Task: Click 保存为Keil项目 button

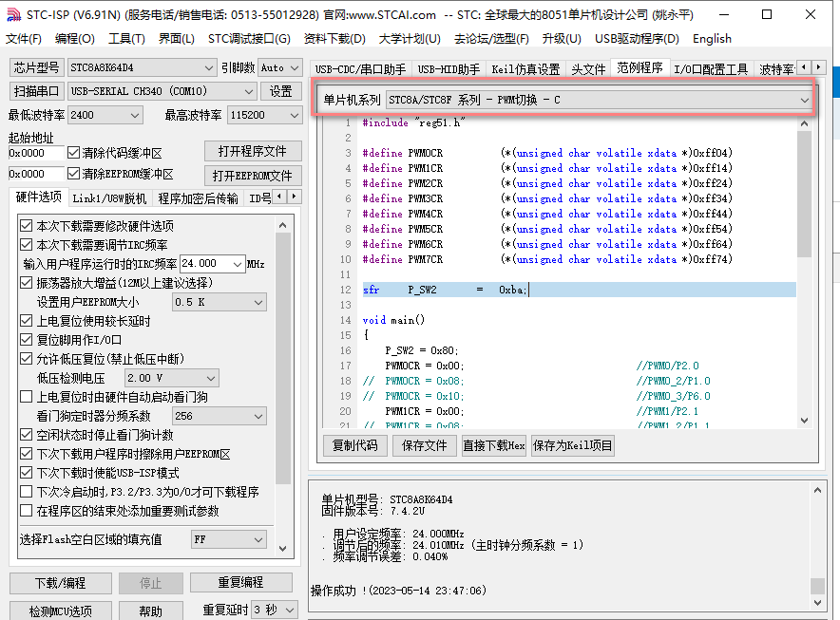Action: pos(573,445)
